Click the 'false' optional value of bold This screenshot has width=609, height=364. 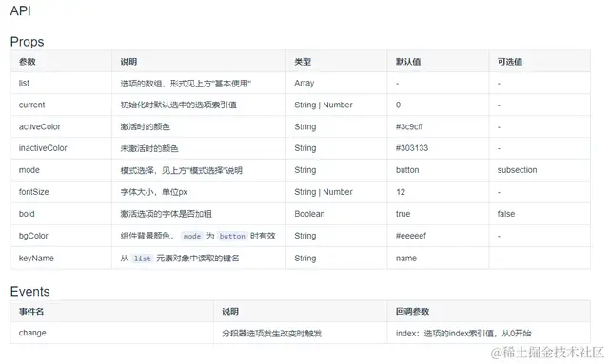506,214
